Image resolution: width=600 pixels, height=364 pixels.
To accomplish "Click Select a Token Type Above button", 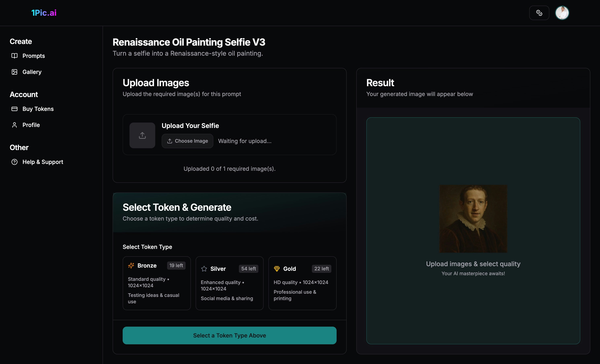I will [229, 335].
